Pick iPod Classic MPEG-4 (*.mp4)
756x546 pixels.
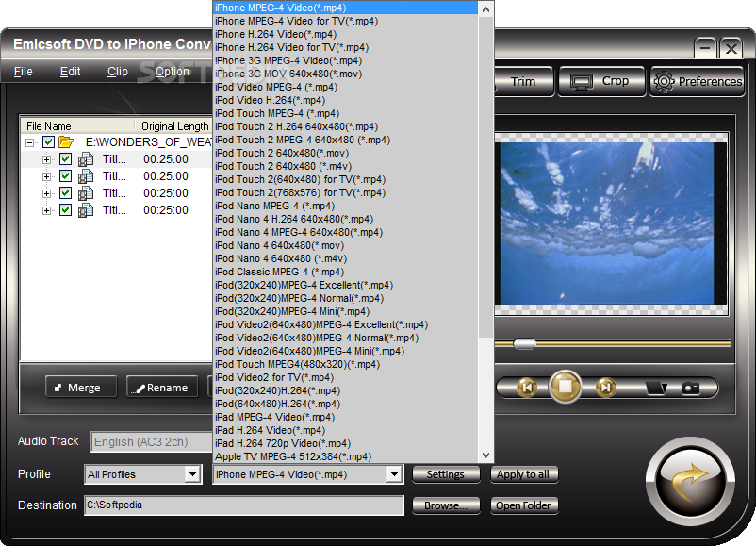[x=346, y=272]
